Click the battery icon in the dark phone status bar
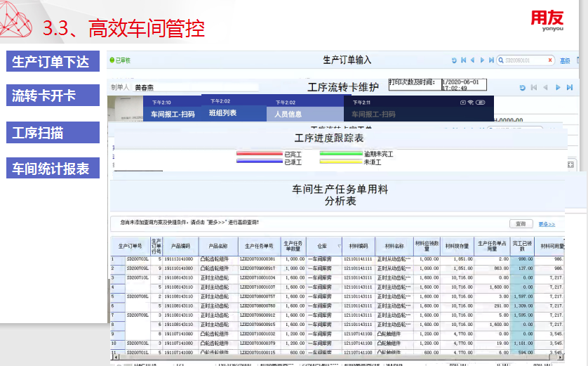588x366 pixels. (x=481, y=103)
